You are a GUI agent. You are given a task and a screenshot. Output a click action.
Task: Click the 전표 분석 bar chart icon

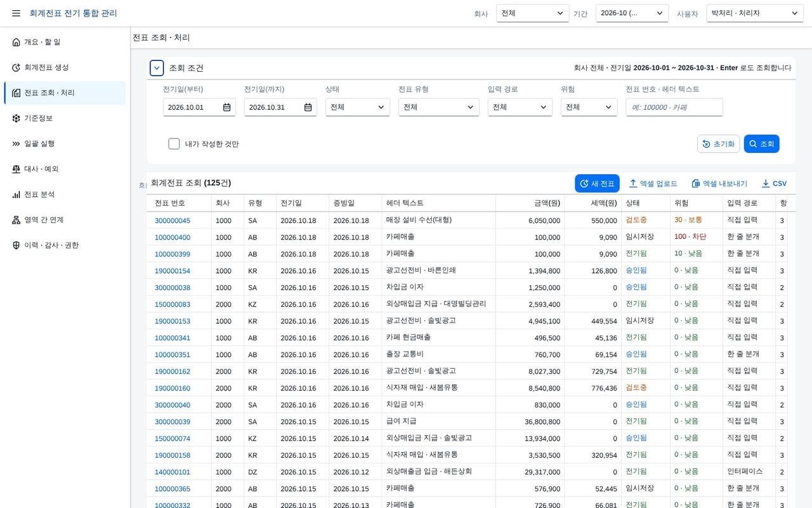(16, 194)
